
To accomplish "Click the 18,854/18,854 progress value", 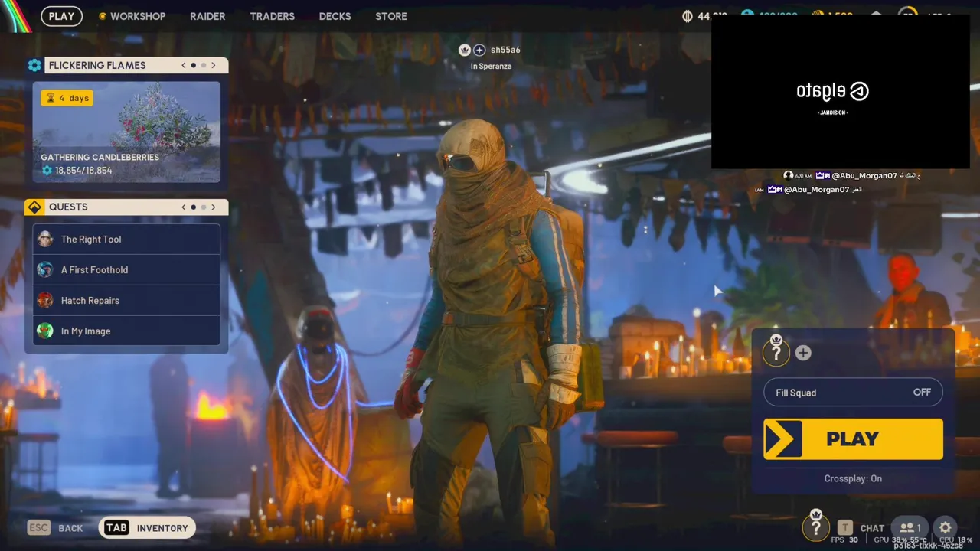I will 83,171.
